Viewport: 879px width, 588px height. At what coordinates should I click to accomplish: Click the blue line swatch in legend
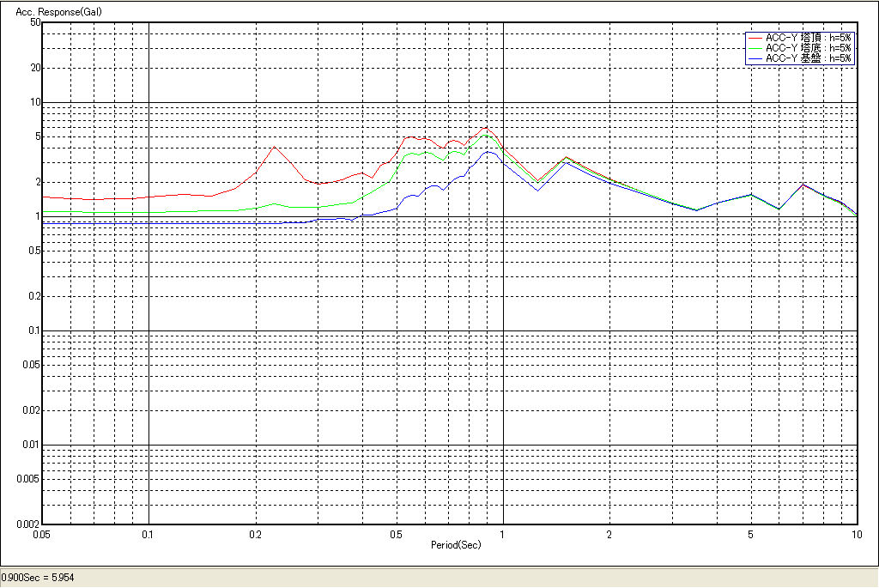click(755, 58)
